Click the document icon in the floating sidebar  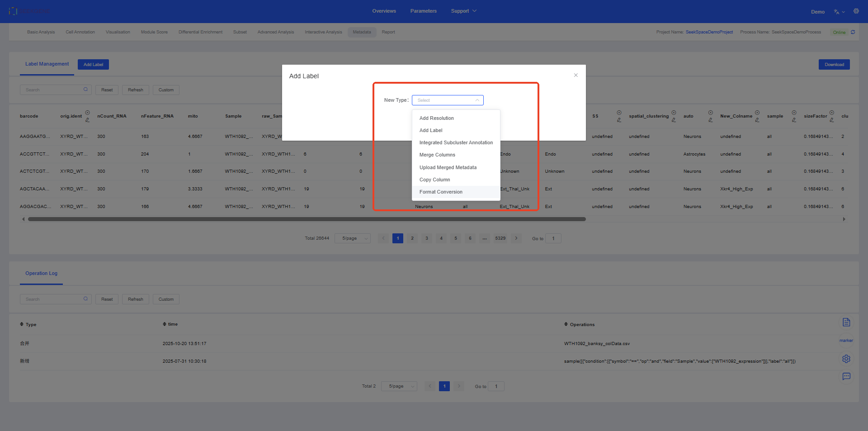846,322
